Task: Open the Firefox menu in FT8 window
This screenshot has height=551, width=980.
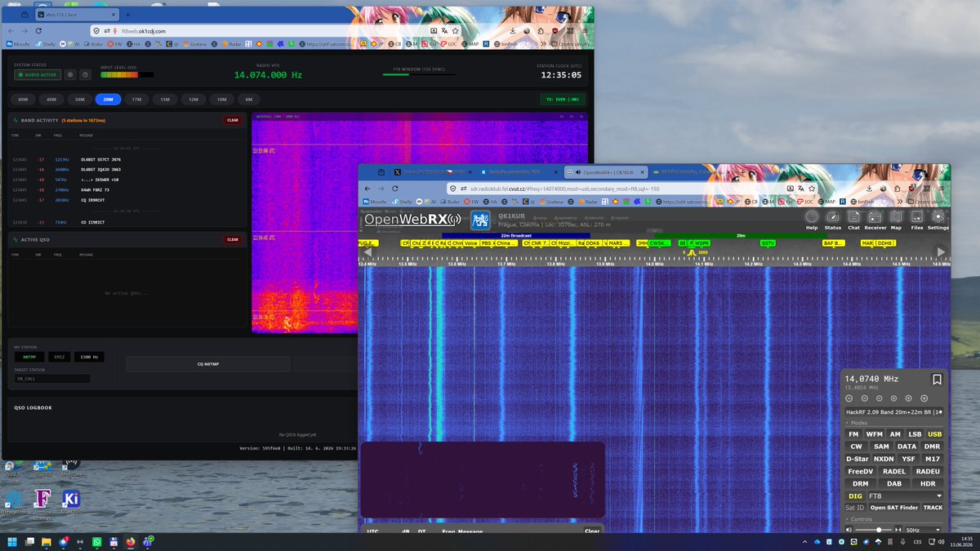Action: coord(585,30)
